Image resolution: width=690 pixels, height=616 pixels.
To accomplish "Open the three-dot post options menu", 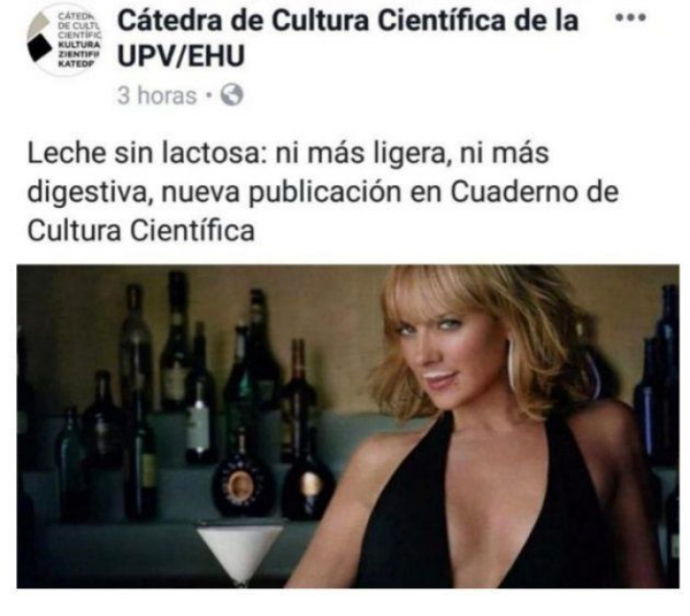I will point(631,18).
